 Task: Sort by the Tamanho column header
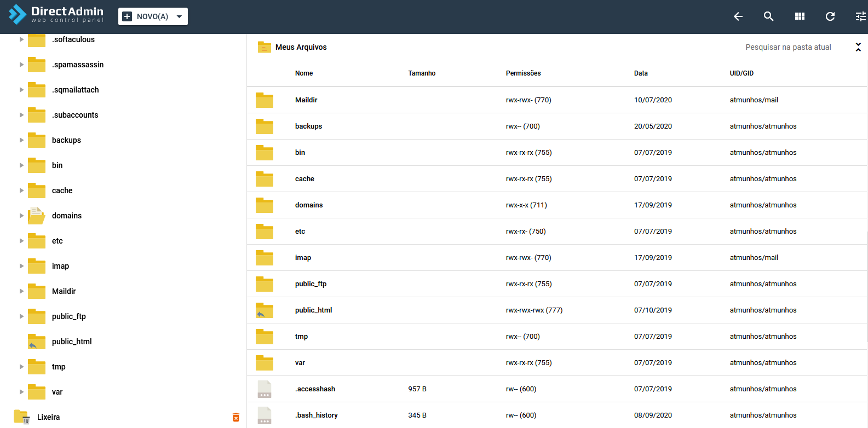[422, 73]
